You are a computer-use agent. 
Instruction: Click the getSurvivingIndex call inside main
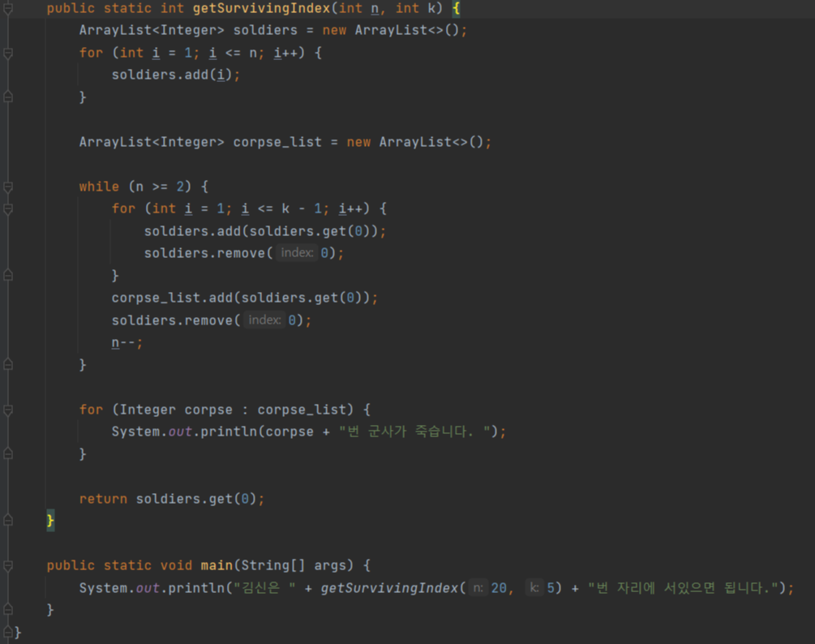tap(389, 588)
